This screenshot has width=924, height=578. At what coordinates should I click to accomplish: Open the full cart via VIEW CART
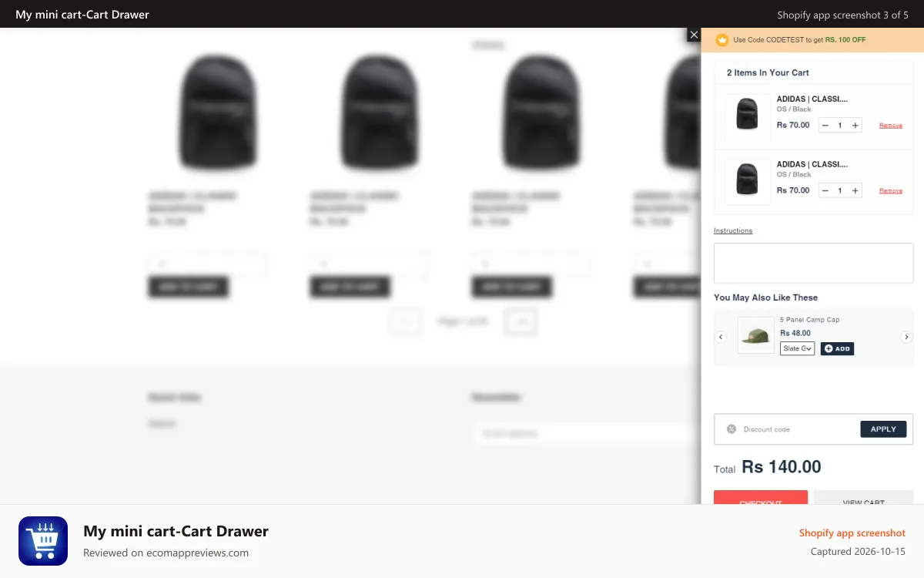point(863,497)
